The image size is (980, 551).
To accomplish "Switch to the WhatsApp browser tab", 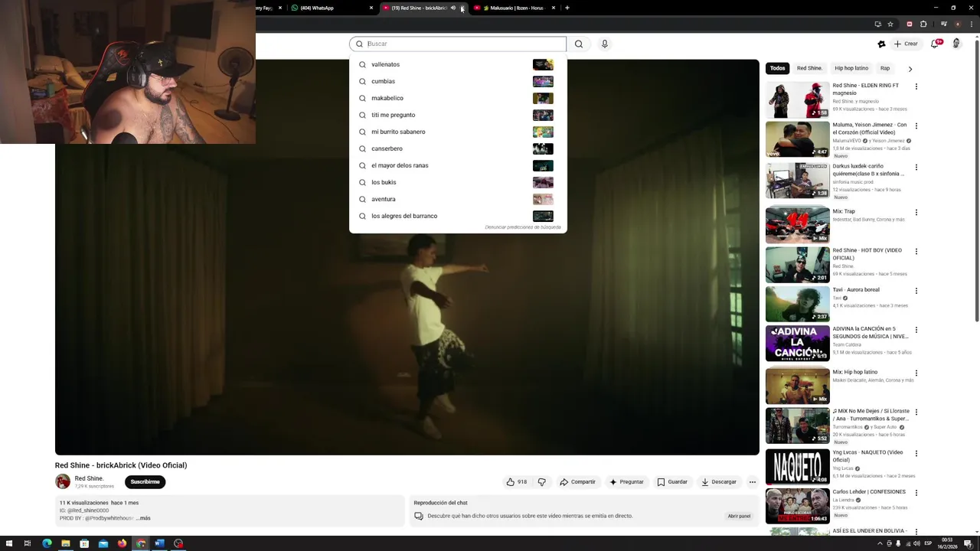I will pyautogui.click(x=332, y=8).
